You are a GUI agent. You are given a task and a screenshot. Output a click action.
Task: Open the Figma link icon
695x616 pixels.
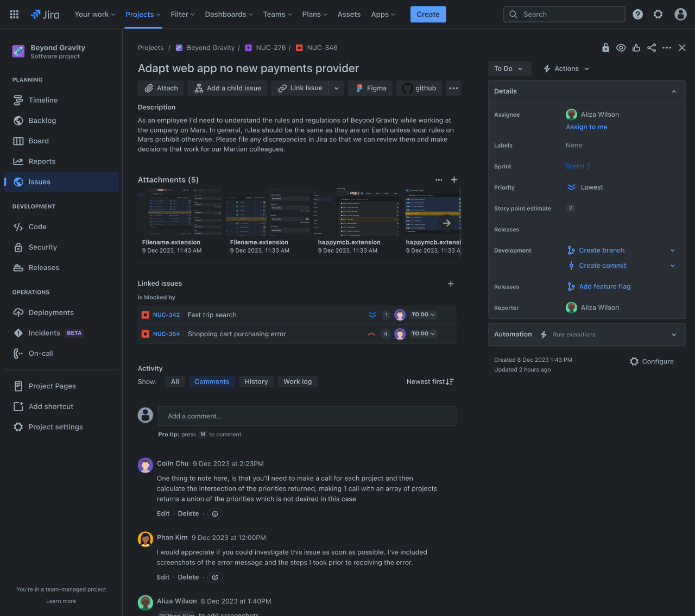click(359, 88)
